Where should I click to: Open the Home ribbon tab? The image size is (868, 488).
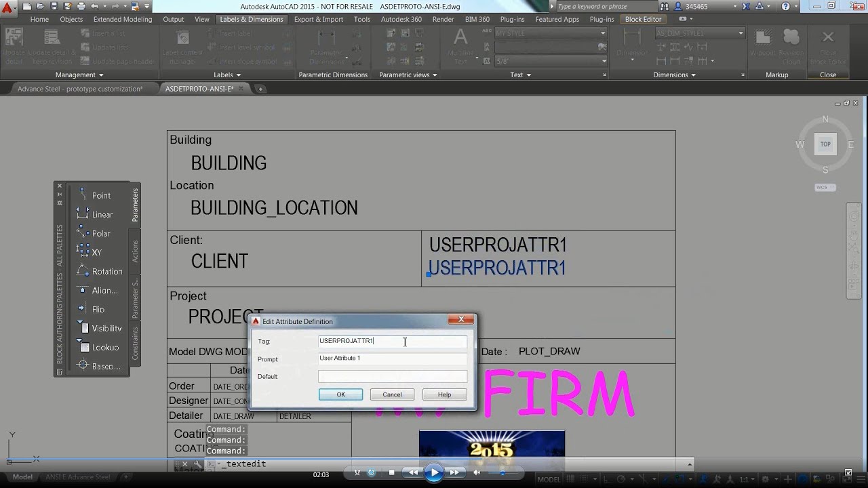pyautogui.click(x=39, y=19)
